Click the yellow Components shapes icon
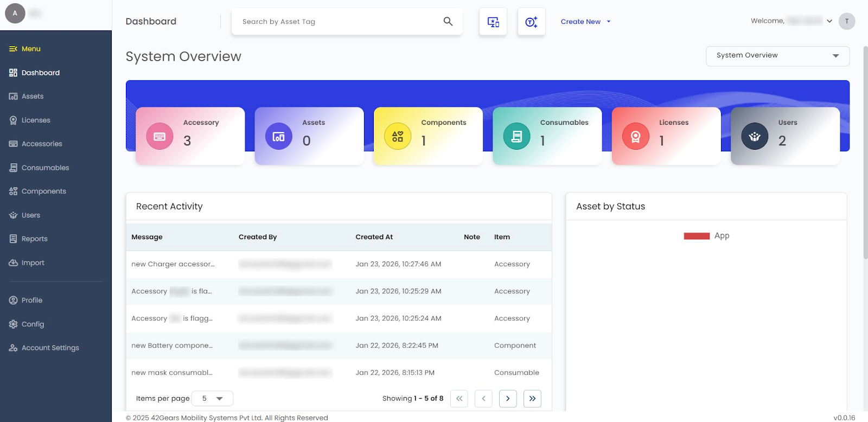 [x=398, y=136]
